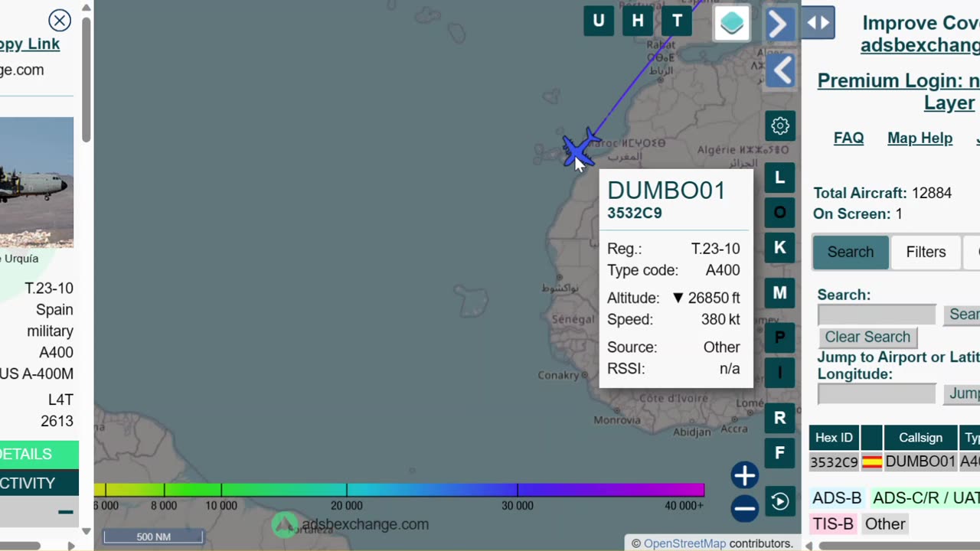
Task: Select the blue aircraft icon on map
Action: [x=581, y=147]
